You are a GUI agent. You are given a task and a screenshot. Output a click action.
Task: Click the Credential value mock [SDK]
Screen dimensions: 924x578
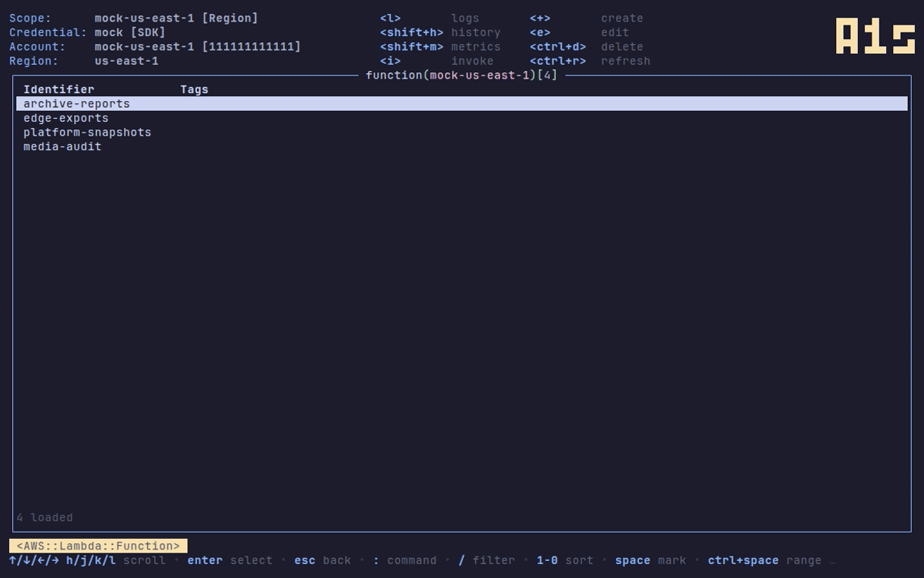point(130,32)
